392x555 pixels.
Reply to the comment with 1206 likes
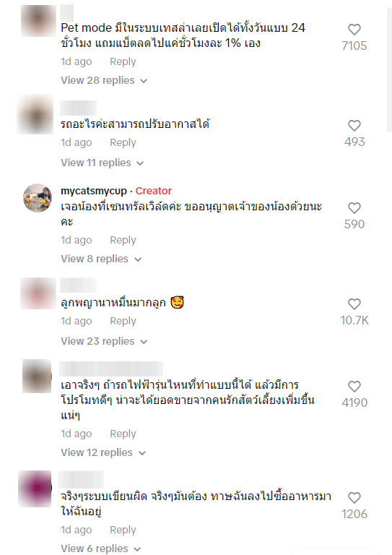point(123,530)
